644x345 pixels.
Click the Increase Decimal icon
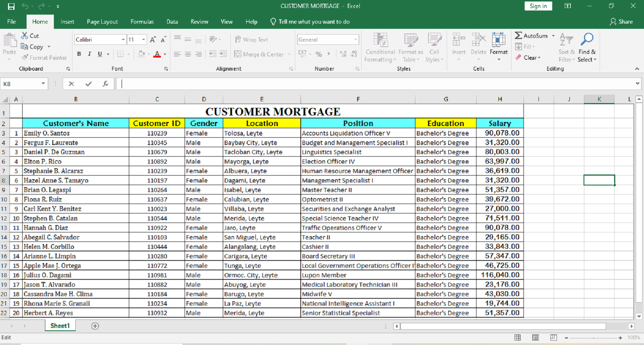343,54
